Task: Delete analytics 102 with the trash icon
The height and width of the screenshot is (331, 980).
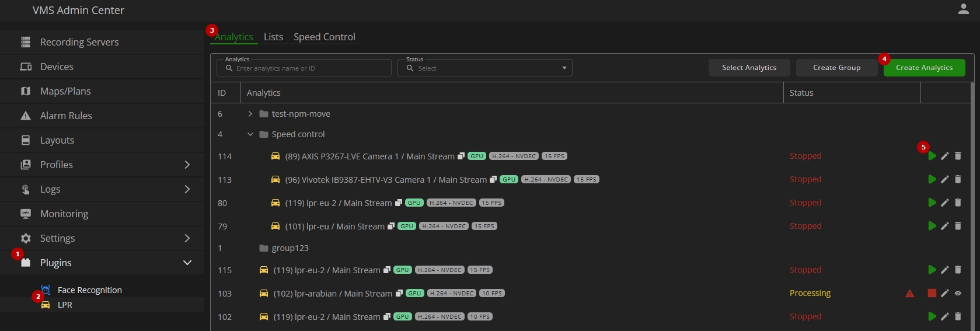Action: 958,316
